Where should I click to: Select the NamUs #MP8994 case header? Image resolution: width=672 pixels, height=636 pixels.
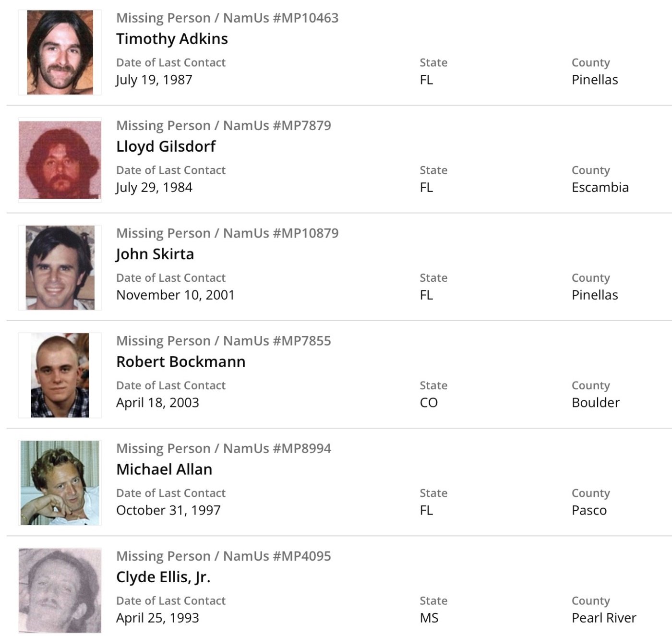pos(224,448)
